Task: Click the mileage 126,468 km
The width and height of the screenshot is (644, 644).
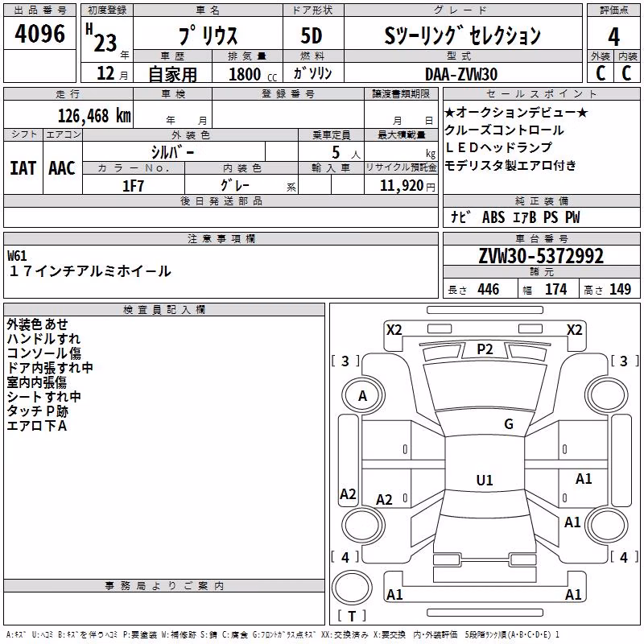Action: pos(94,115)
